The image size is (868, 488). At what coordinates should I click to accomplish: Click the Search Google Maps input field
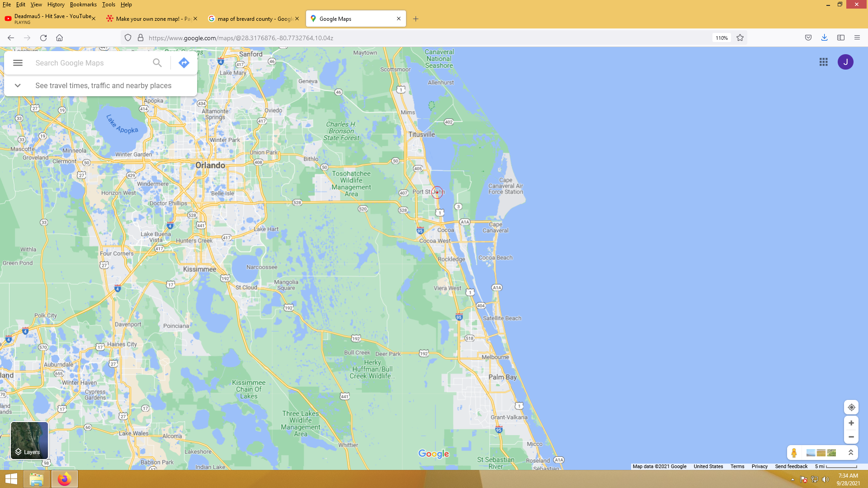pos(90,63)
